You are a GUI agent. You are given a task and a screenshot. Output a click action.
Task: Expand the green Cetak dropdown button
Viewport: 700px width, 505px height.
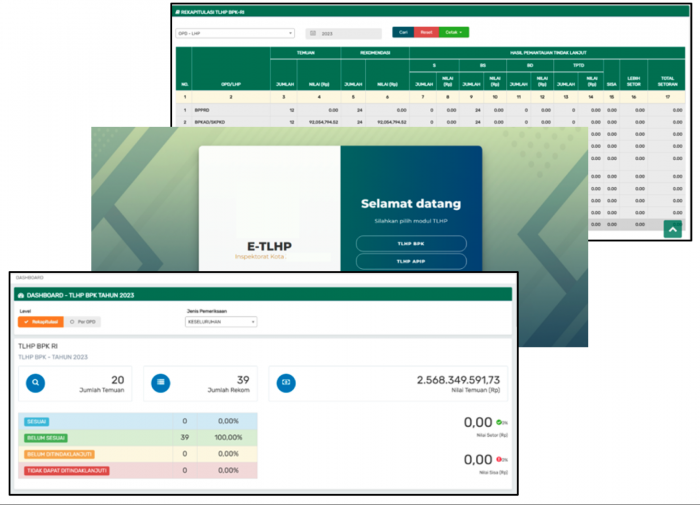pos(454,32)
